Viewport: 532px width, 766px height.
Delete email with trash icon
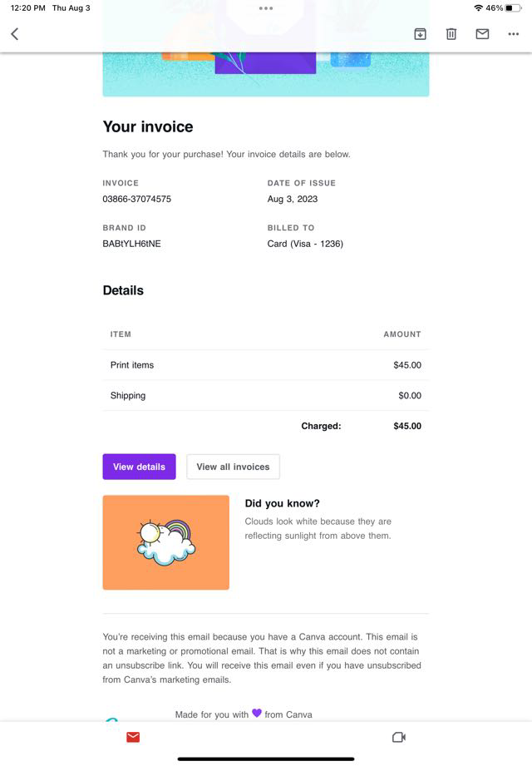click(451, 34)
